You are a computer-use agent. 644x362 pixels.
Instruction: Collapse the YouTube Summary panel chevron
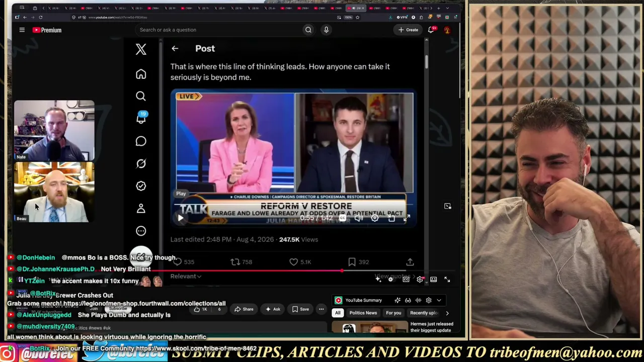439,301
